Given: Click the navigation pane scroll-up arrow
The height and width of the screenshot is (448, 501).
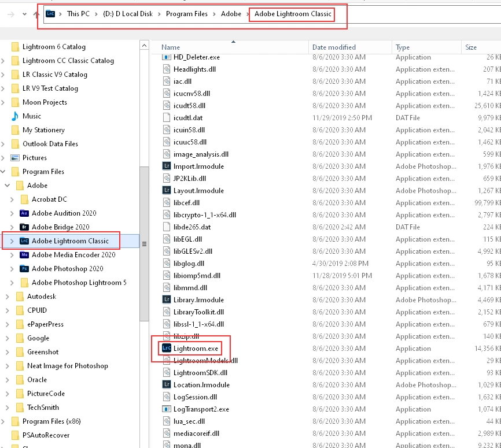Looking at the screenshot, I should tap(145, 46).
